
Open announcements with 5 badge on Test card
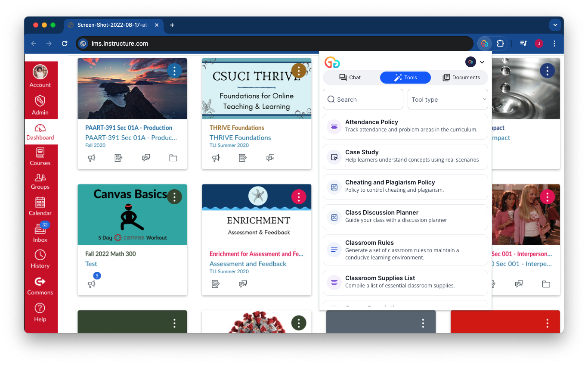pyautogui.click(x=92, y=284)
